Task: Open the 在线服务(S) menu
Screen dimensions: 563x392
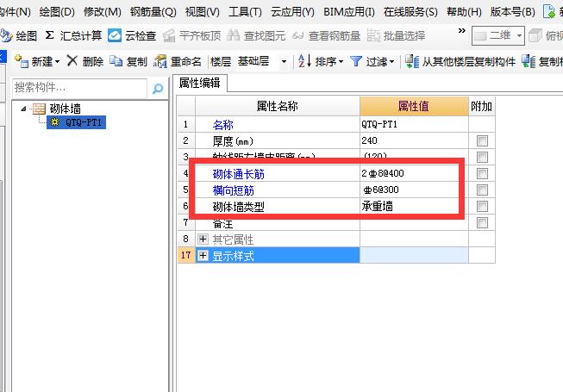Action: click(410, 12)
